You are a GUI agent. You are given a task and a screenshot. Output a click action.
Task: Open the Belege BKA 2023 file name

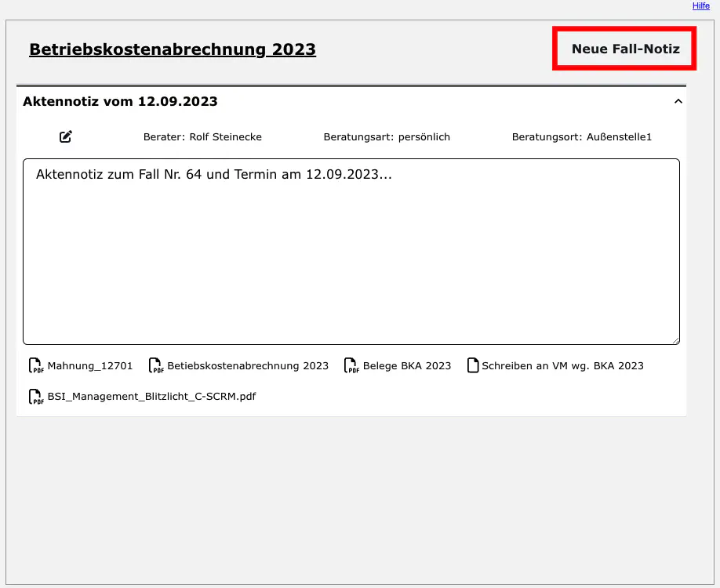[407, 366]
